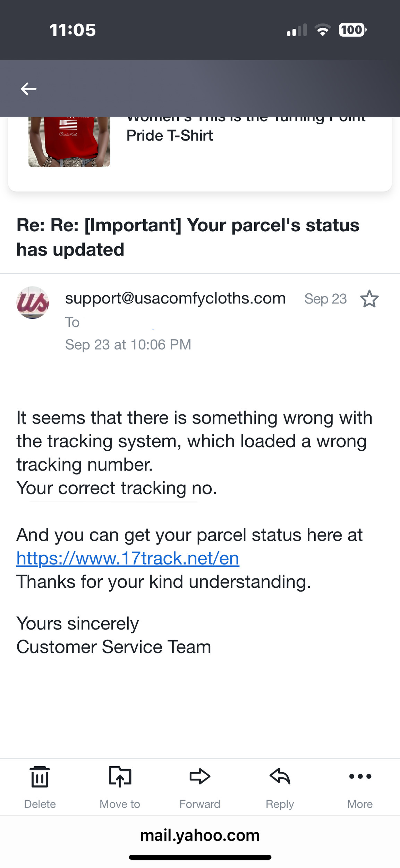Tap the cellular signal bars icon
Viewport: 400px width, 868px height.
pos(297,30)
